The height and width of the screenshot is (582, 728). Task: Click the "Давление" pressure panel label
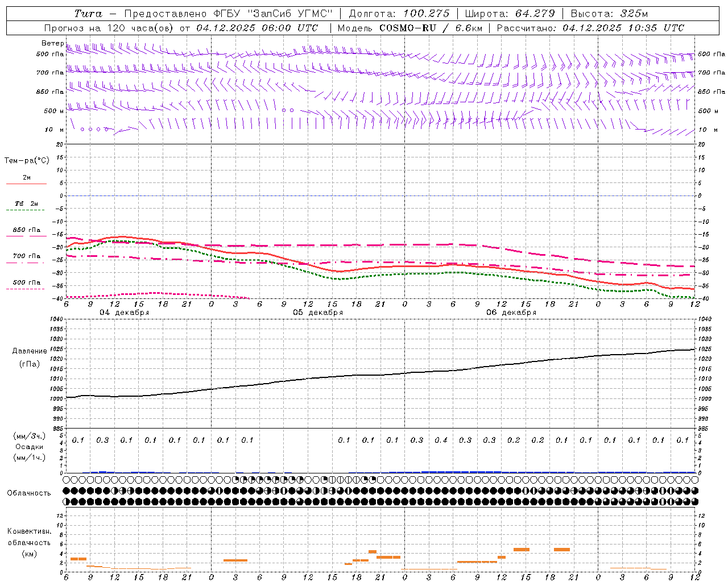(30, 351)
